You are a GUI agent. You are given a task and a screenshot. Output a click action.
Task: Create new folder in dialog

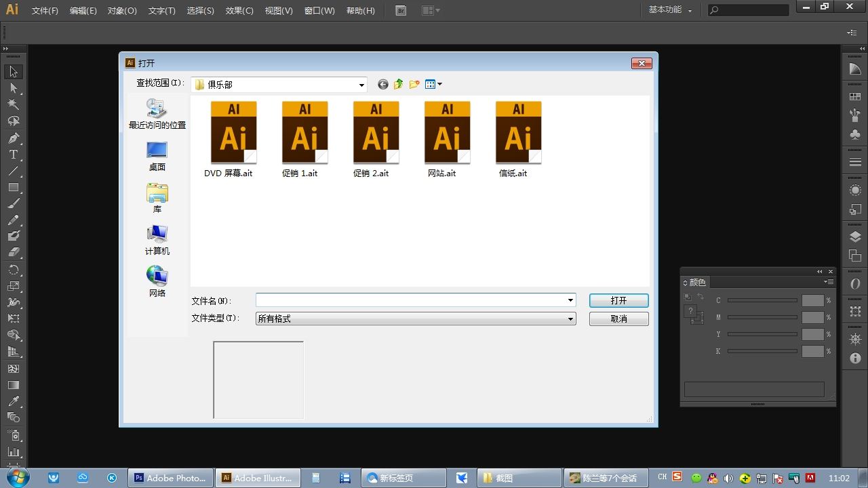coord(414,84)
